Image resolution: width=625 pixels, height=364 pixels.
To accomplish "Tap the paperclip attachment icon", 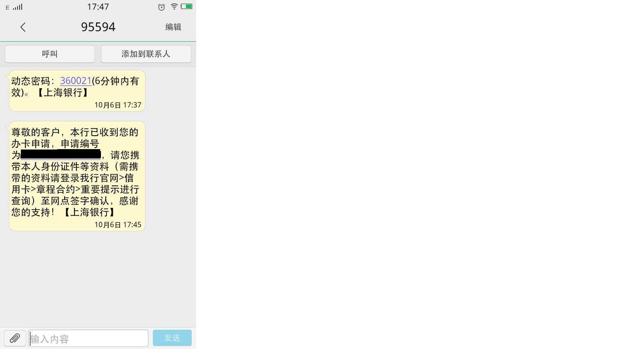I will (x=15, y=338).
